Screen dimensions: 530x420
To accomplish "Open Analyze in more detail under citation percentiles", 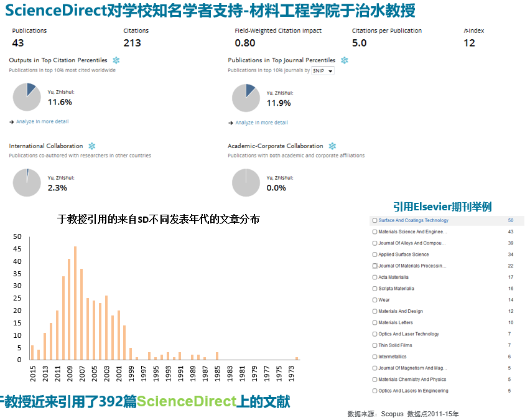I will (x=42, y=121).
